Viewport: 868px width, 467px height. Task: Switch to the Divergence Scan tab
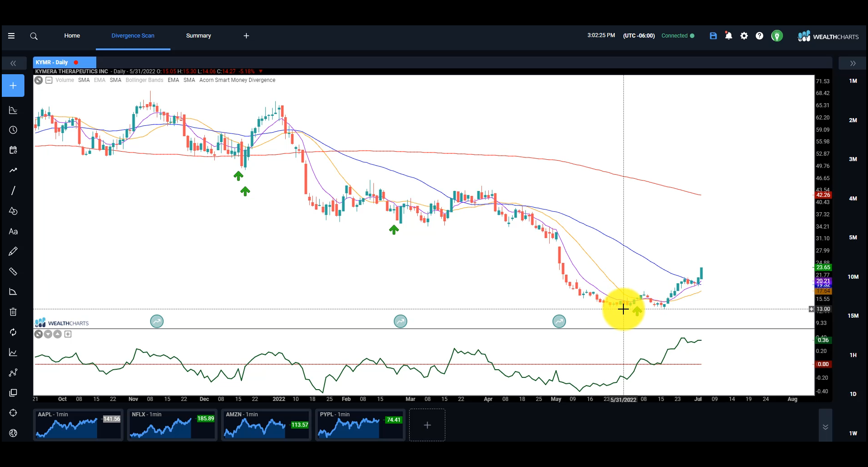(x=133, y=36)
